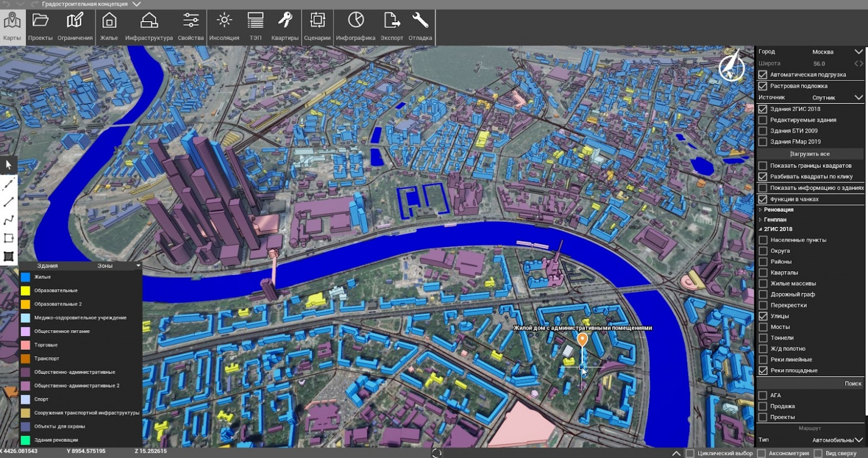This screenshot has height=458, width=868.
Task: Click the Загрузить все button
Action: (x=810, y=154)
